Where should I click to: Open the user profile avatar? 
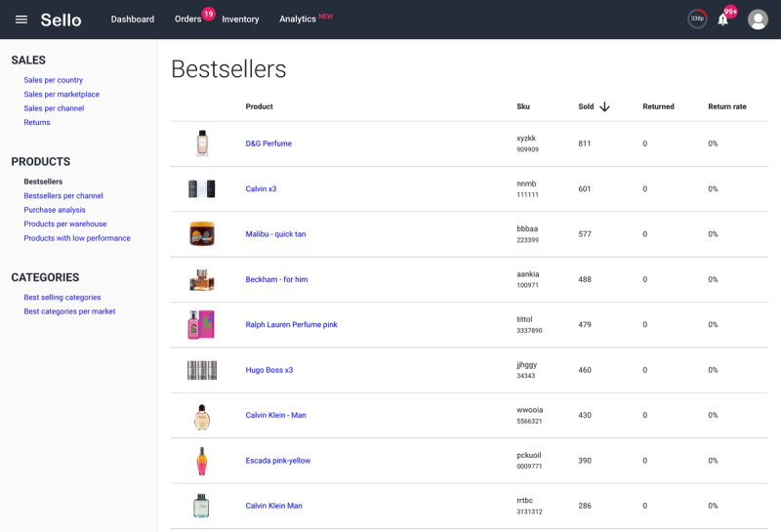(758, 20)
